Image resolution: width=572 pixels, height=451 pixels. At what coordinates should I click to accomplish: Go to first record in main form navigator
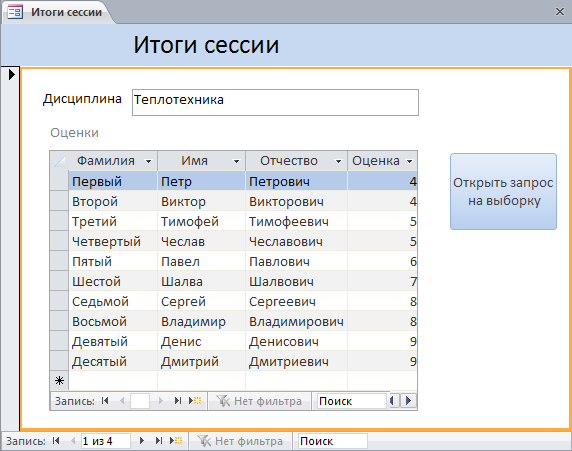pyautogui.click(x=56, y=441)
